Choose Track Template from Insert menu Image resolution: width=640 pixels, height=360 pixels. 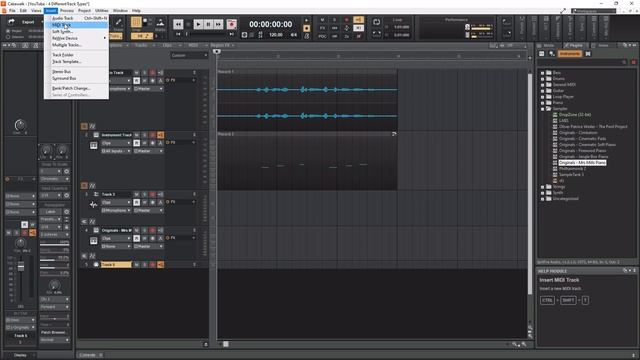click(x=76, y=61)
